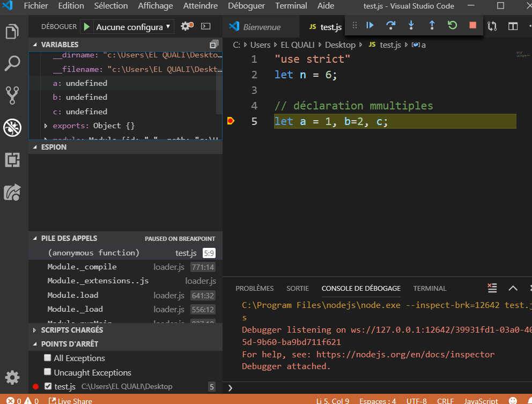Open the Terminal menu
532x404 pixels.
(291, 6)
